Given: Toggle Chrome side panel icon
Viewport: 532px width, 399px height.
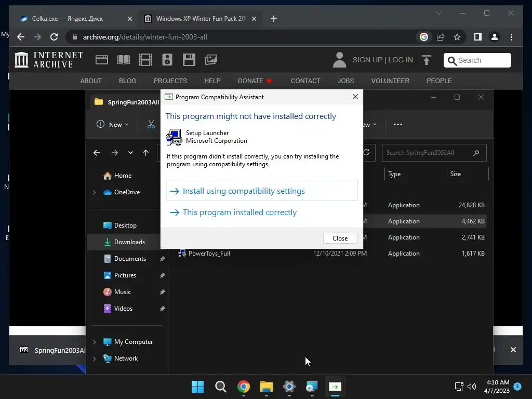Looking at the screenshot, I should [x=478, y=37].
